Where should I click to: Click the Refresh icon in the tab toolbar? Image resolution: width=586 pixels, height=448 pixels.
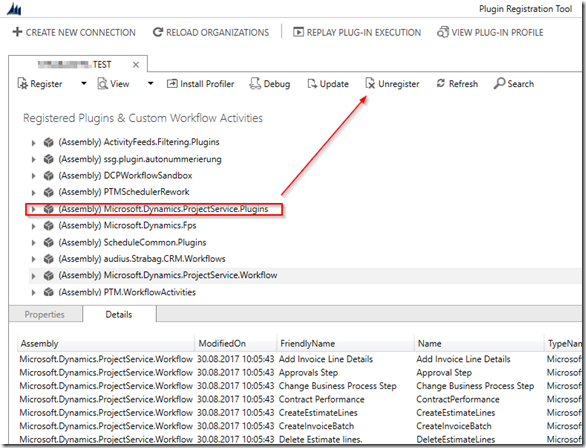[441, 83]
